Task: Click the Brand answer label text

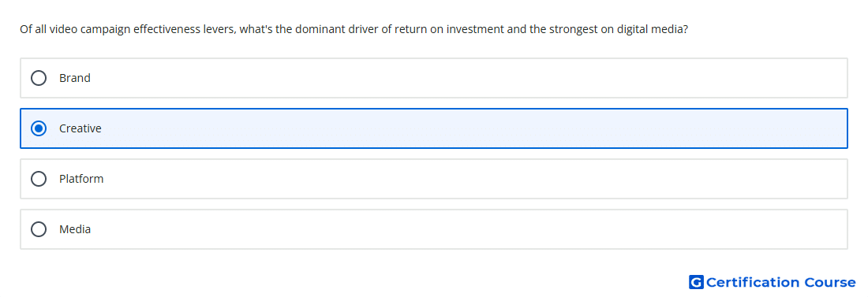Action: tap(75, 78)
